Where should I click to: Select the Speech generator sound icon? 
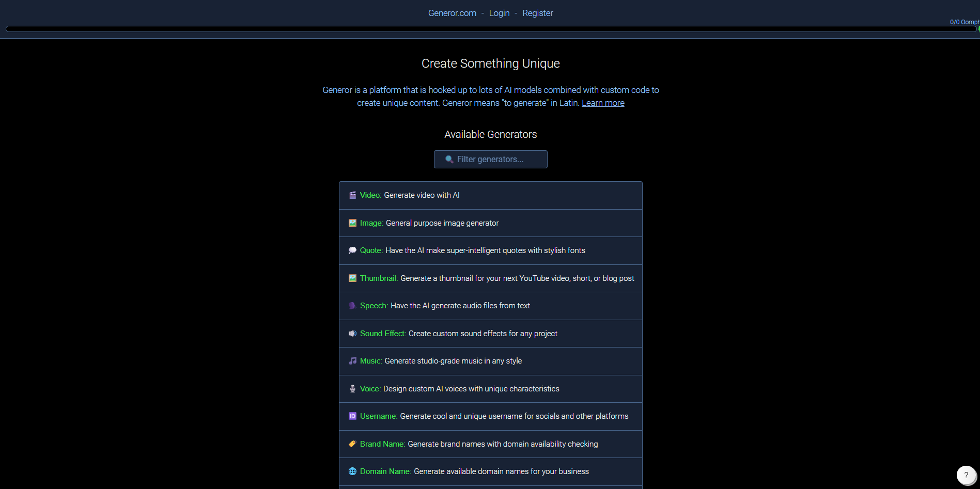[x=352, y=306]
